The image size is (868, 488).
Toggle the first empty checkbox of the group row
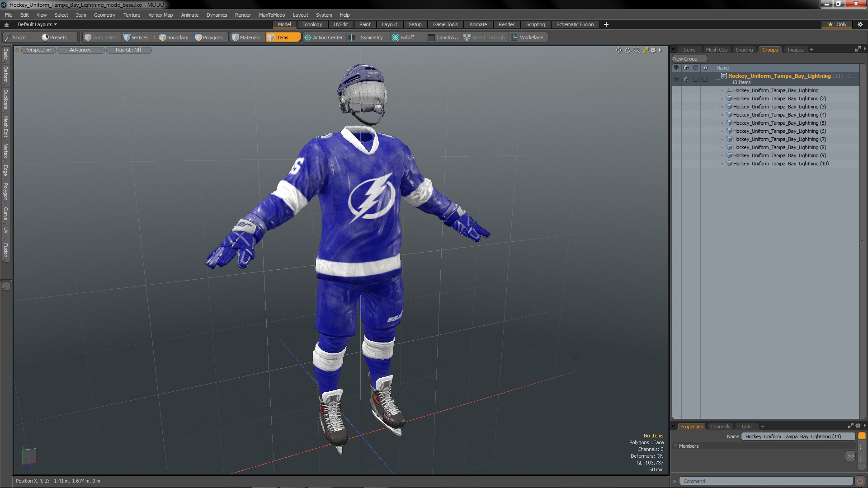(696, 79)
